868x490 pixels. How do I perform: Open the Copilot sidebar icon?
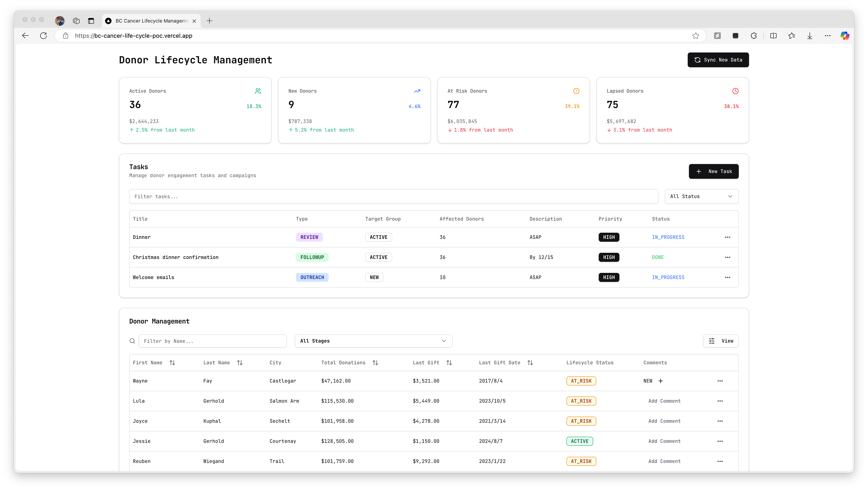tap(845, 36)
